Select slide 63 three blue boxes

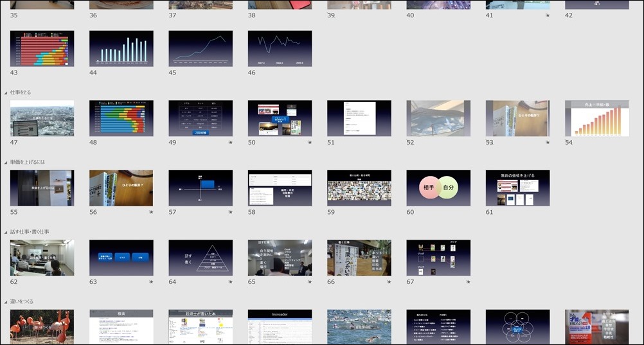(121, 258)
